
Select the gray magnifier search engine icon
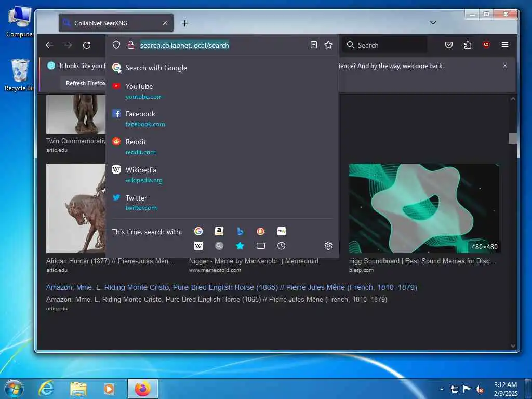(x=219, y=246)
